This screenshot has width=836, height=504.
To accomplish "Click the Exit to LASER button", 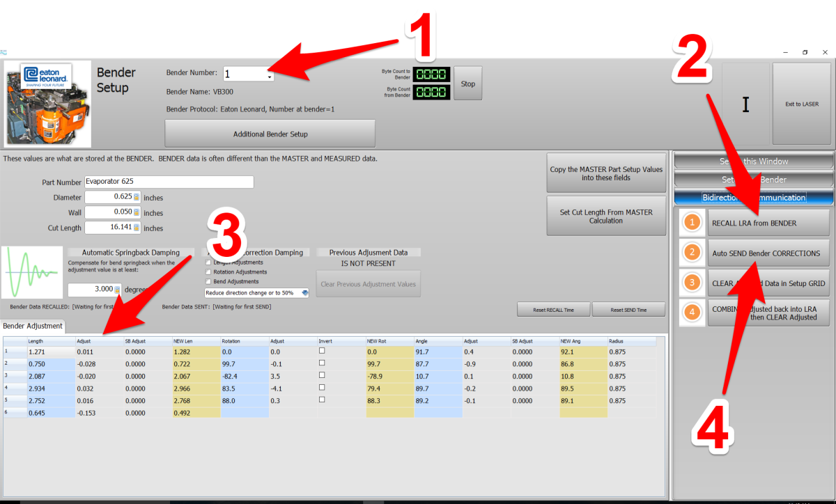I will point(801,104).
